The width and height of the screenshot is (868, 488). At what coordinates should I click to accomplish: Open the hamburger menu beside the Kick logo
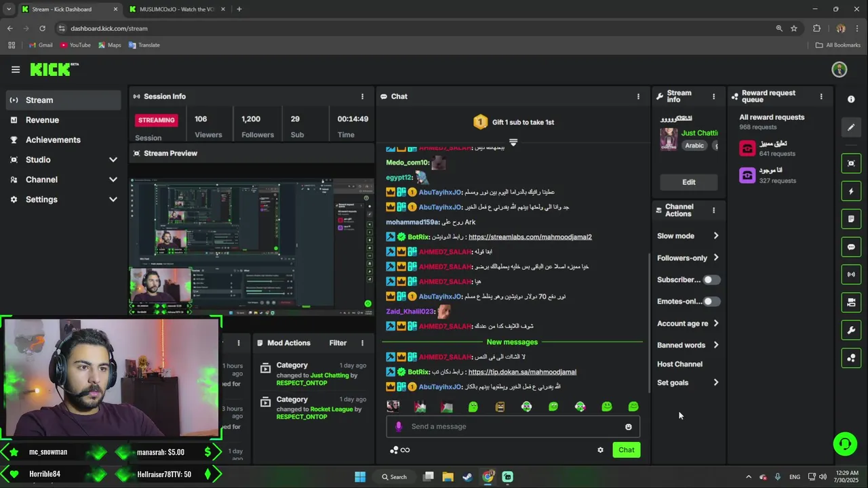coord(16,69)
